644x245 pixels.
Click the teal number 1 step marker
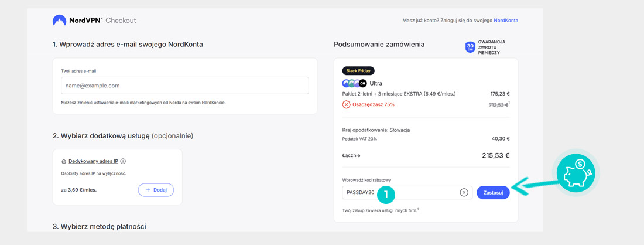click(386, 194)
